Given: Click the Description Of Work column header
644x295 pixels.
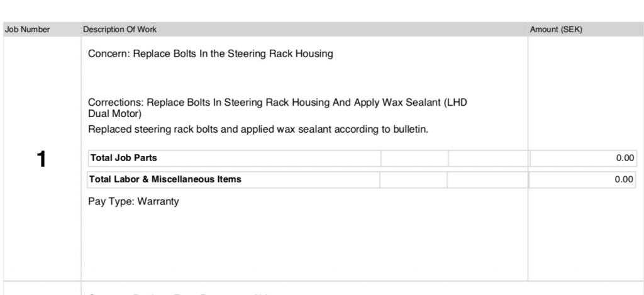Looking at the screenshot, I should pos(120,30).
